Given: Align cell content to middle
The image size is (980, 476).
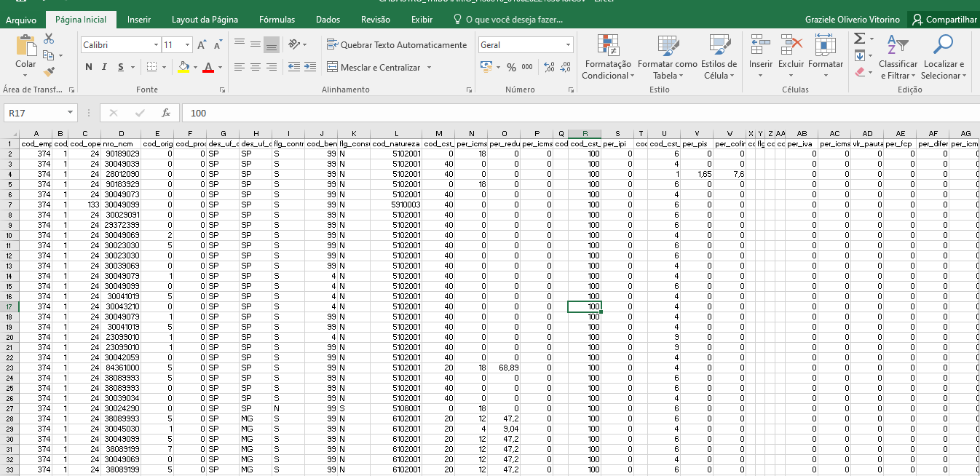Looking at the screenshot, I should [x=256, y=45].
